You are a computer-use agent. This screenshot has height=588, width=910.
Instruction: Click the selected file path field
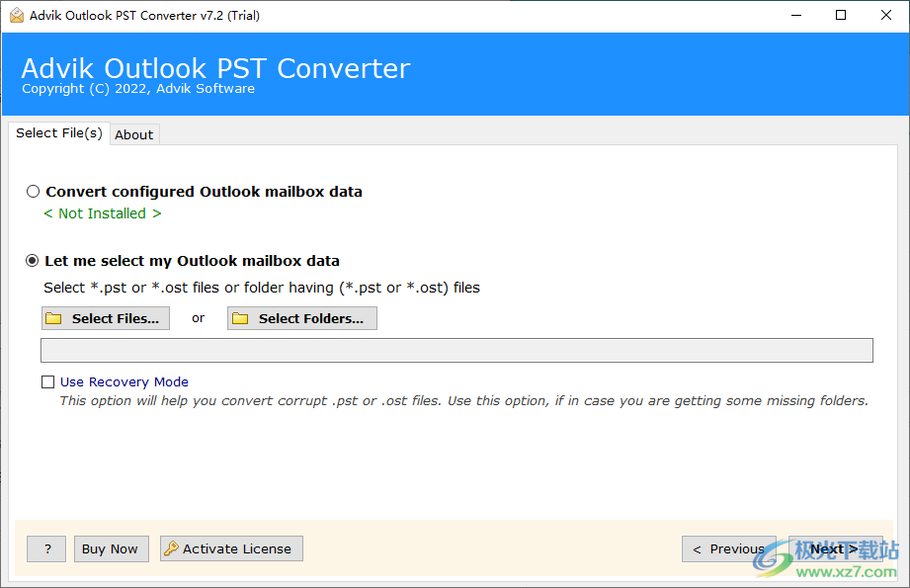[x=456, y=351]
